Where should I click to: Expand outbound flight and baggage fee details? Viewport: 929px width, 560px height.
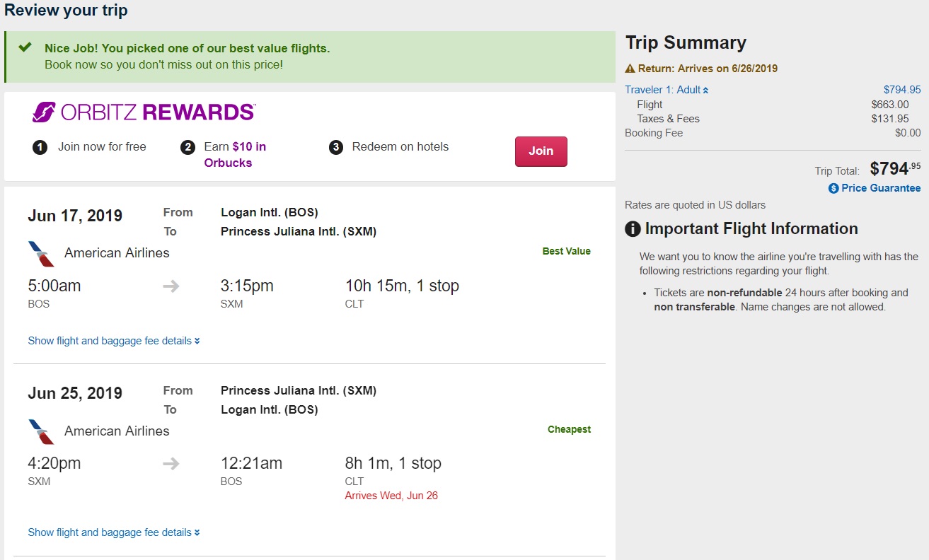[x=113, y=341]
